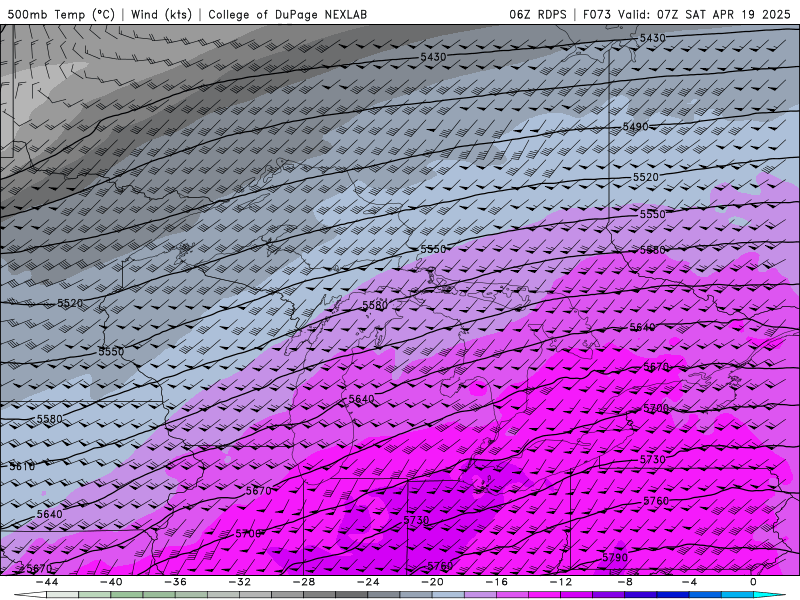
Task: Click the 0 colorbar tick label
Action: pyautogui.click(x=753, y=582)
